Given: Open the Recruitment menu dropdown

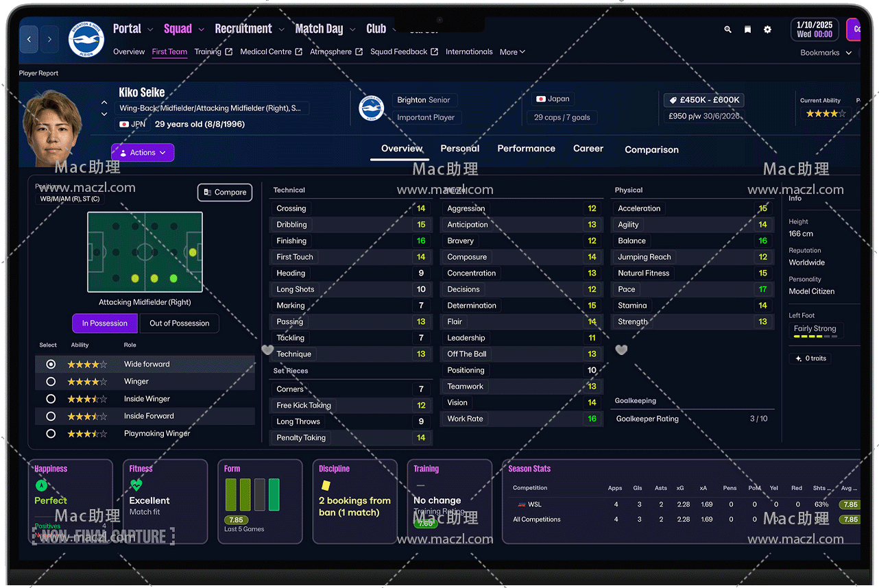Looking at the screenshot, I should click(x=249, y=29).
